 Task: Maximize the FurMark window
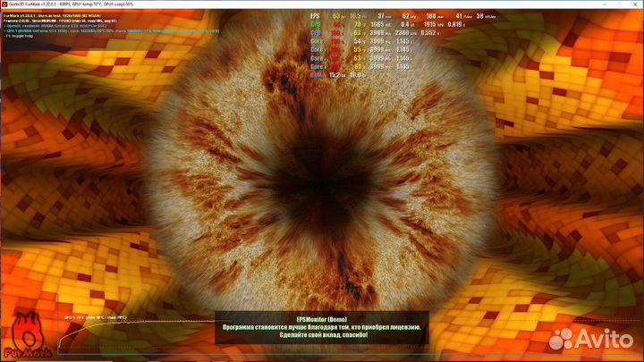pos(620,4)
